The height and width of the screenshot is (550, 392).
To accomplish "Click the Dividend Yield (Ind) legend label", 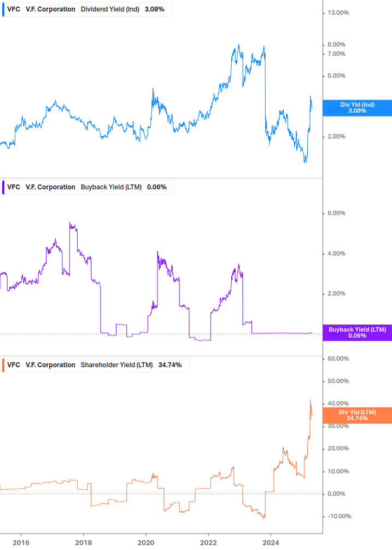I will pyautogui.click(x=110, y=9).
